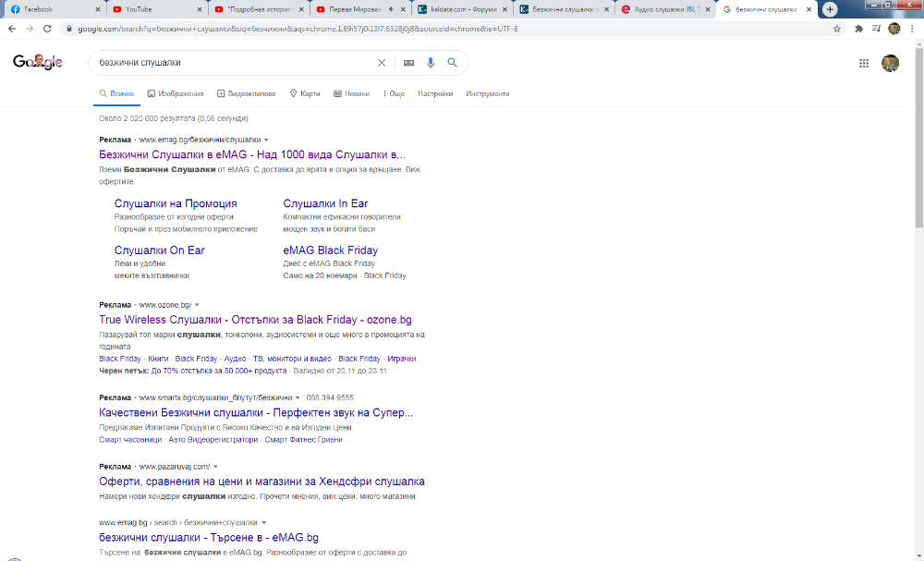Expand eMAG ad options arrow

tap(266, 140)
